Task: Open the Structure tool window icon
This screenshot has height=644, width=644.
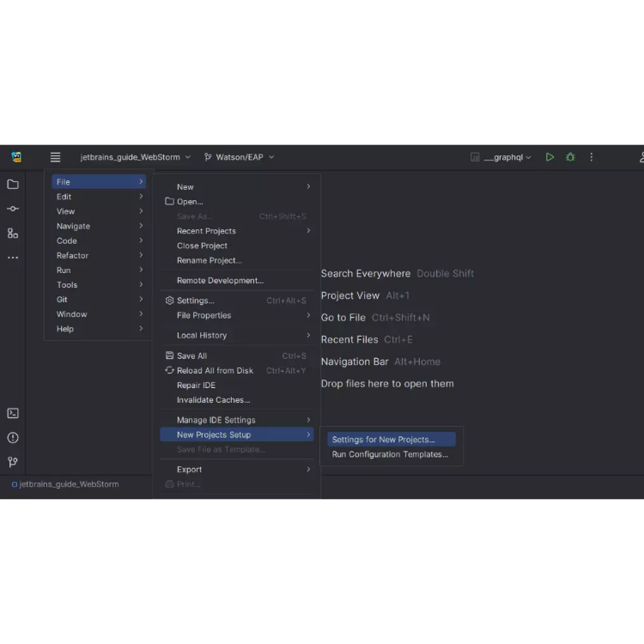Action: coord(13,233)
